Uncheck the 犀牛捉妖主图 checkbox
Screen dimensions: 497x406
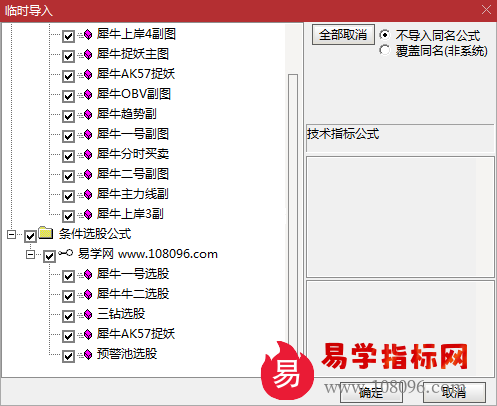[x=68, y=56]
